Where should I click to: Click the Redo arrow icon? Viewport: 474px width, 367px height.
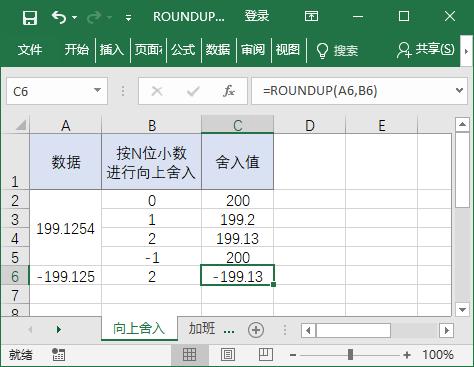pos(94,17)
